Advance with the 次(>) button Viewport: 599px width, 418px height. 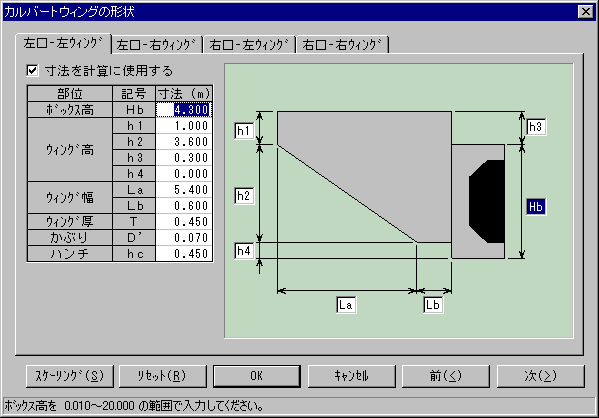[x=541, y=376]
